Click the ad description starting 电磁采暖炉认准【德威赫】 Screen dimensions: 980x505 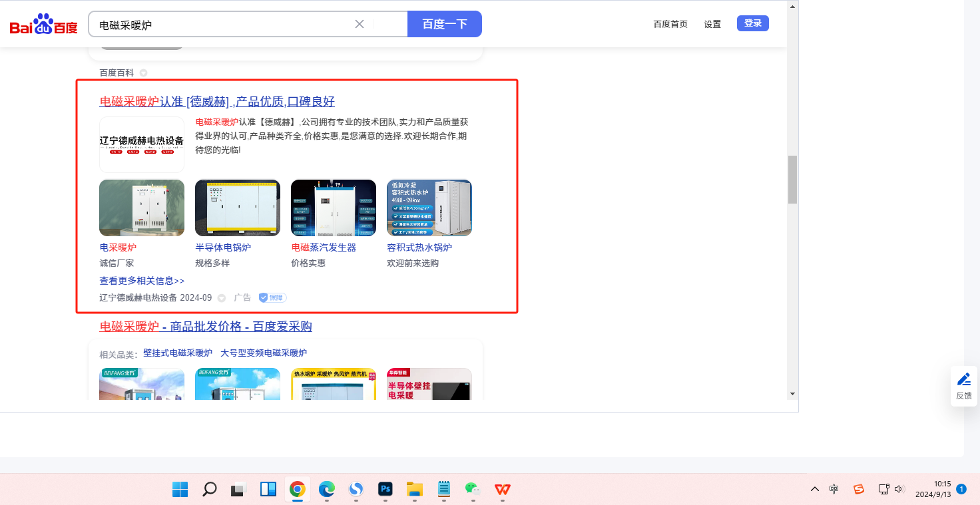tap(332, 136)
